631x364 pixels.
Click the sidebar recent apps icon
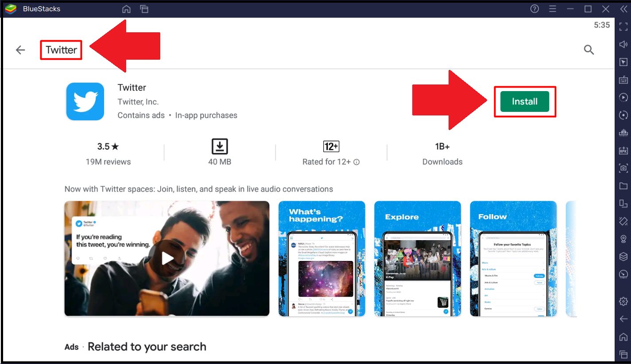(x=623, y=354)
